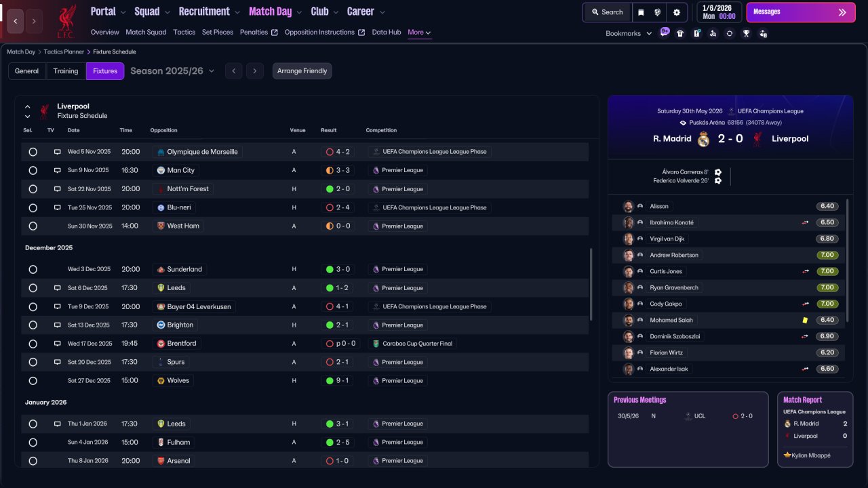Open the bookmark icon next to Search
This screenshot has width=868, height=488.
click(x=641, y=12)
